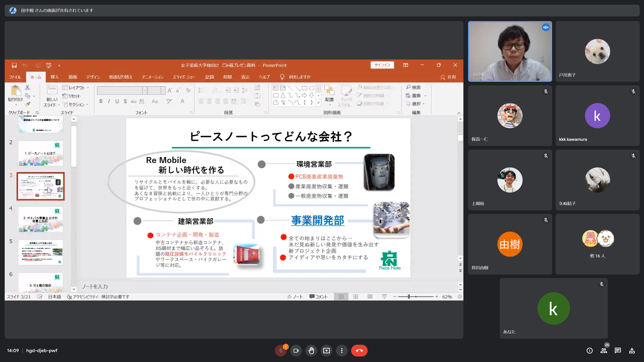Click the 田中毅 video tile
Image resolution: width=644 pixels, height=362 pixels.
coord(510,51)
